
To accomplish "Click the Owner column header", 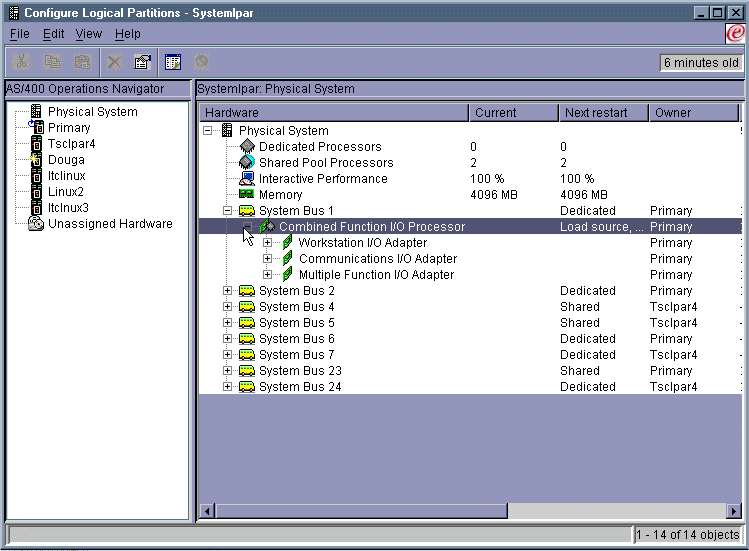I will click(x=694, y=113).
